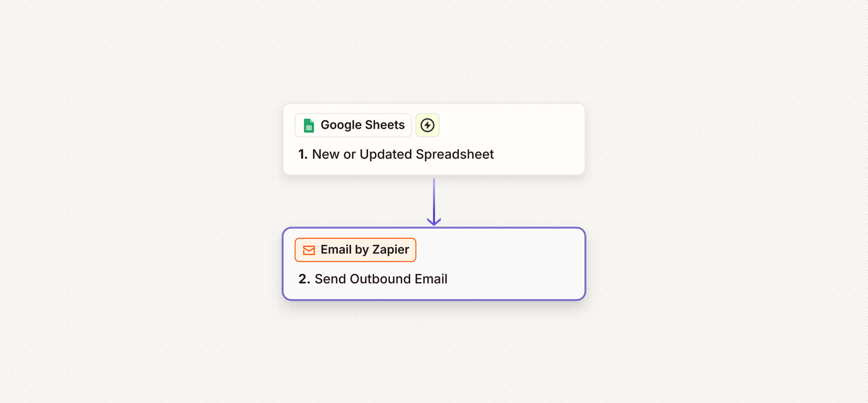
Task: Open the Send Outbound Email step
Action: 381,279
